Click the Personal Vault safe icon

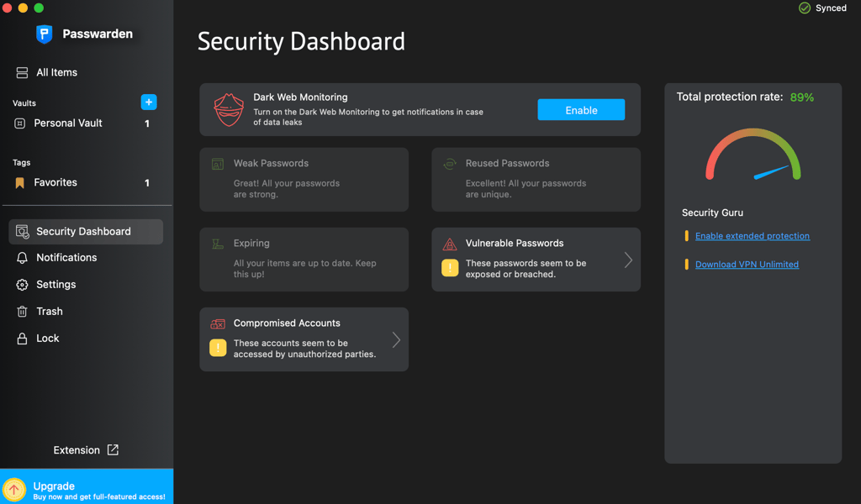pyautogui.click(x=20, y=123)
